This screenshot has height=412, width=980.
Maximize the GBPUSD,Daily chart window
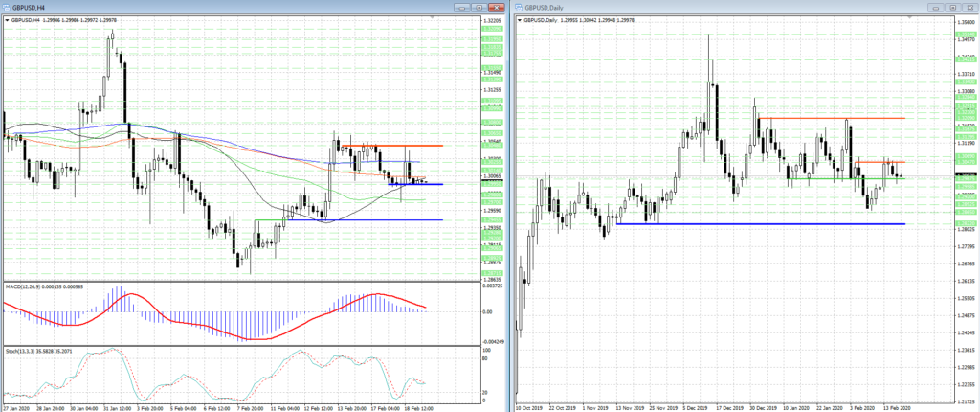point(953,8)
